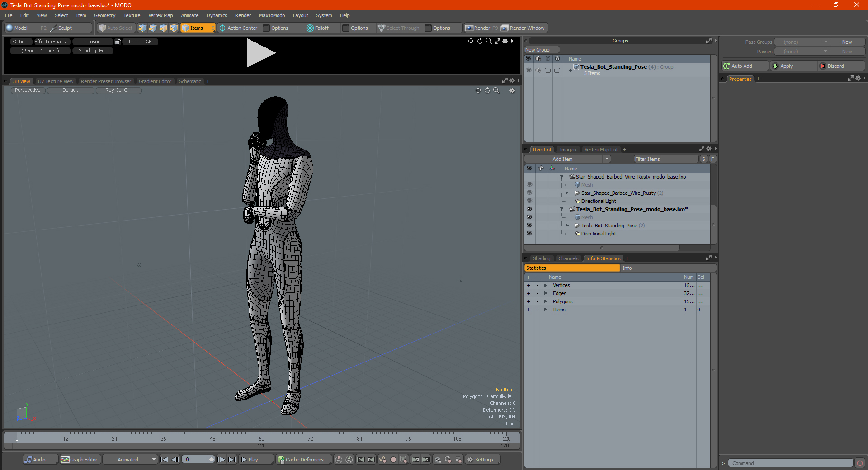Collapse Star_Shaped_Barbed_Wire_Rusty_modo_base.lxo scene tree
Image resolution: width=868 pixels, height=470 pixels.
pyautogui.click(x=562, y=177)
